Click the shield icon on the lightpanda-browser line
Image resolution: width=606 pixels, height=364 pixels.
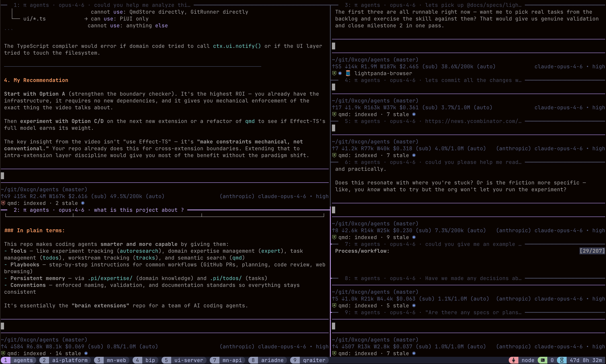coord(334,73)
